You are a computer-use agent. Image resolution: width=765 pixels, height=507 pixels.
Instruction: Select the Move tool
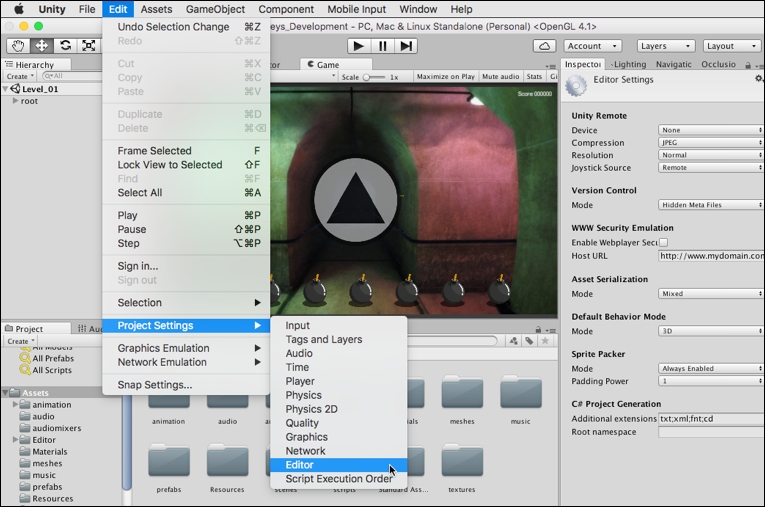41,46
